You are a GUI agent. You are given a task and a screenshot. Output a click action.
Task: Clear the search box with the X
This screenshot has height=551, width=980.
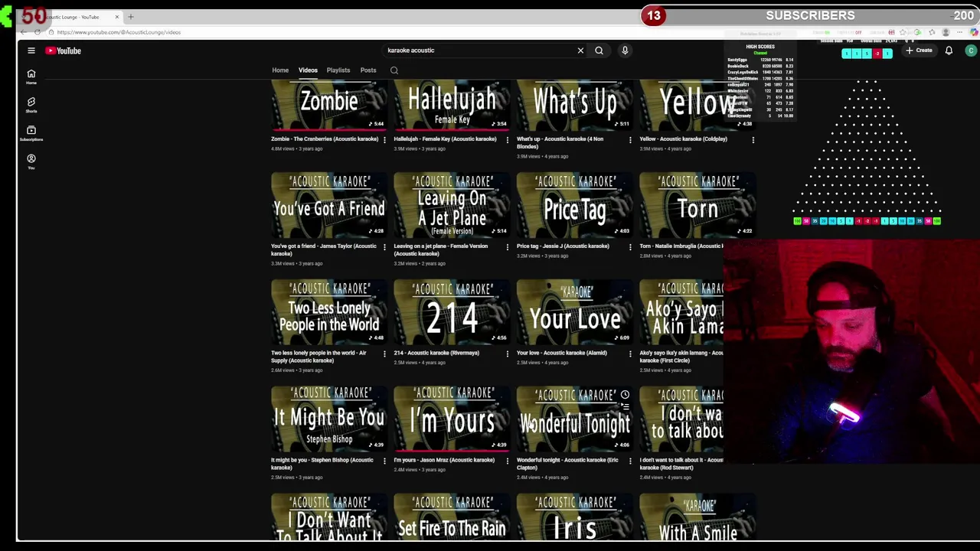pos(580,51)
